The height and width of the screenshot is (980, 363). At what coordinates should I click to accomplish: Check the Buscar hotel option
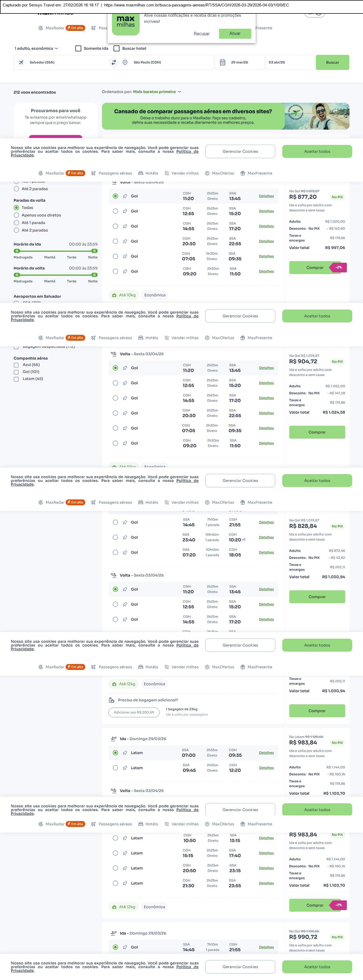[117, 48]
